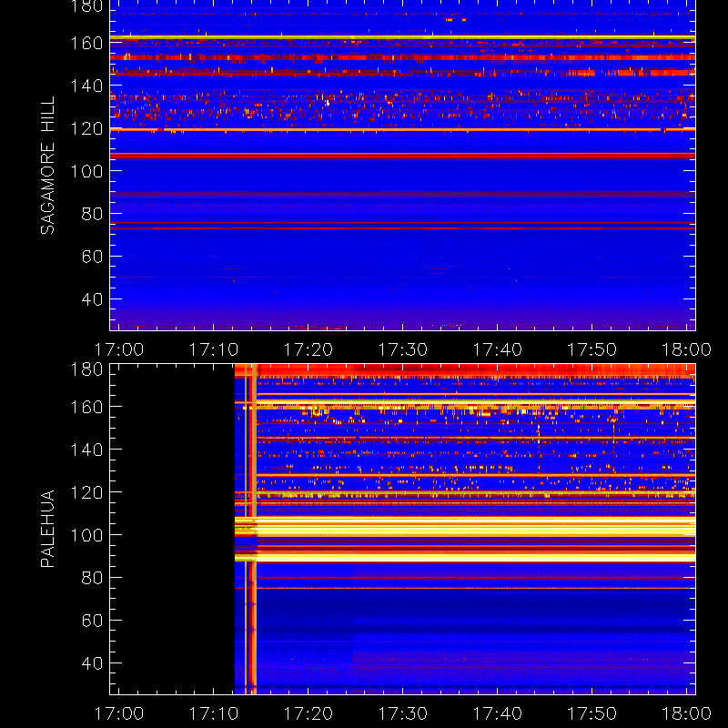Viewport: 728px width, 728px height.
Task: Click the 17:10 time label under Palehua plot
Action: (x=214, y=713)
